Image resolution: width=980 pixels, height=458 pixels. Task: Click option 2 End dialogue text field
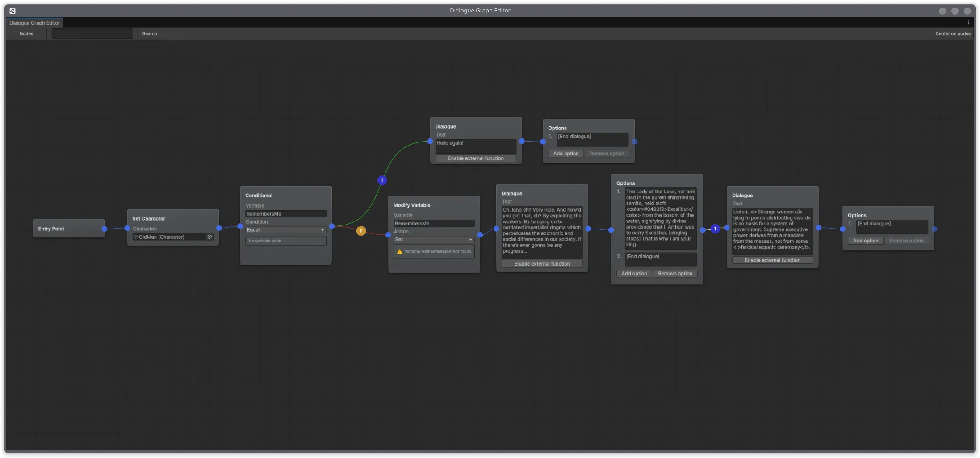pos(661,259)
